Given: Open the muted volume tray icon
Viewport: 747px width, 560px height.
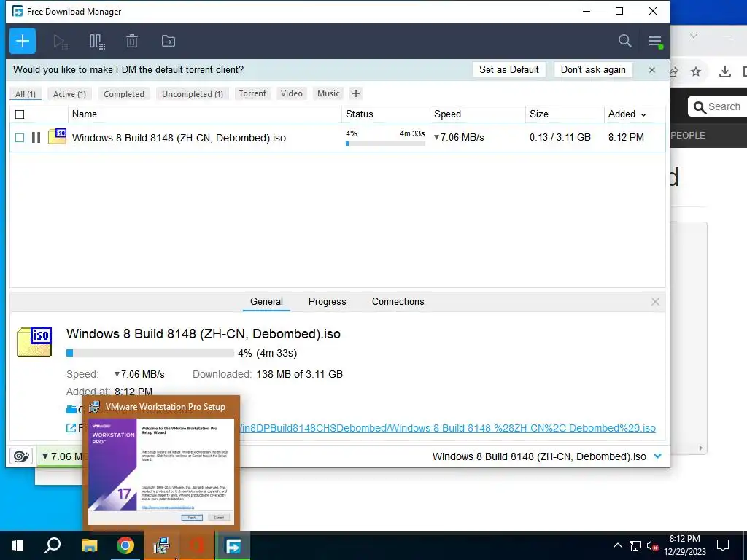Looking at the screenshot, I should (652, 545).
